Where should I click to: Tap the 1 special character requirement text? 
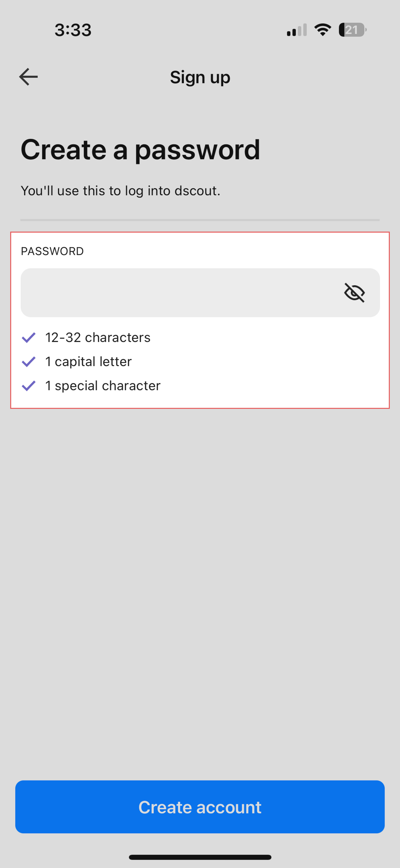pyautogui.click(x=103, y=386)
